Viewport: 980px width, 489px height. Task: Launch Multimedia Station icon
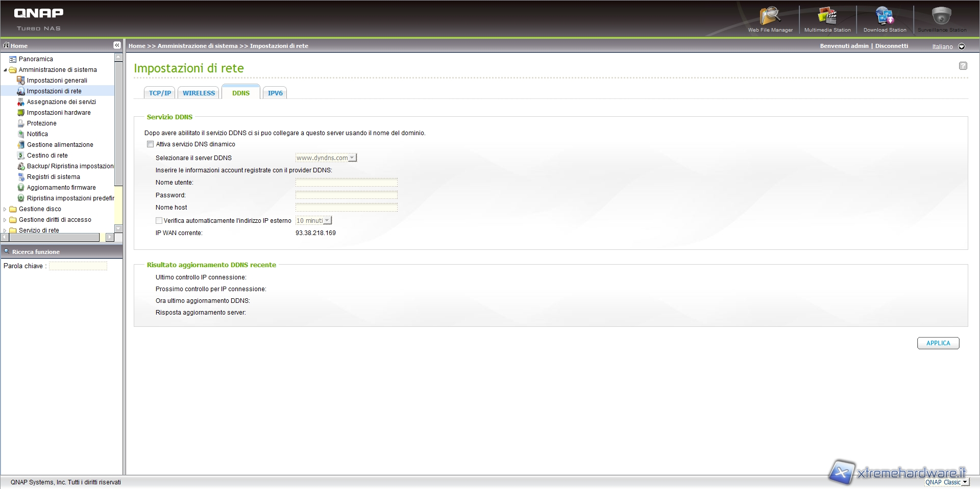click(x=827, y=17)
